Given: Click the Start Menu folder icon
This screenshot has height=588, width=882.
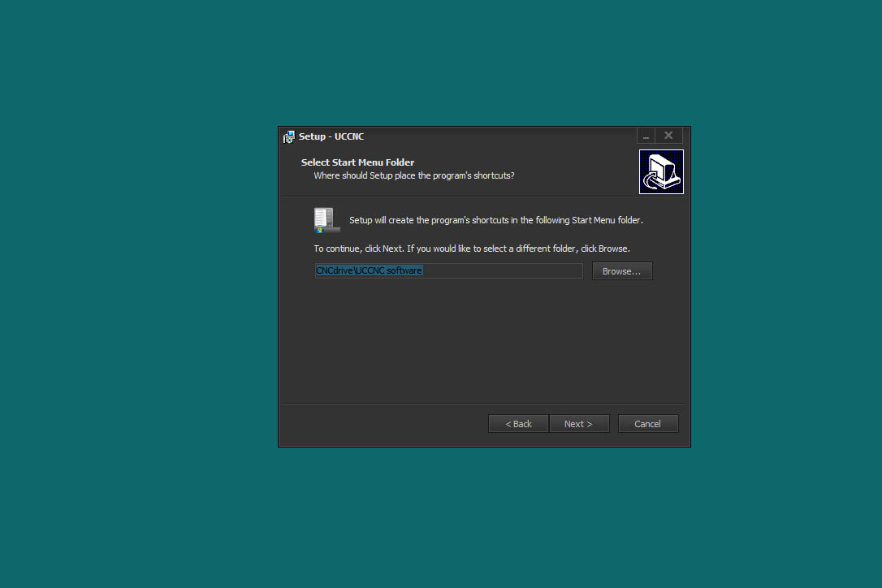Looking at the screenshot, I should 326,220.
